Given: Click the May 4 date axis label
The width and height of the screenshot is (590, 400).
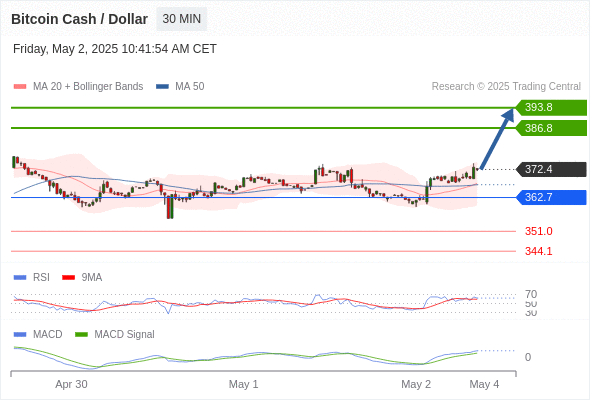Looking at the screenshot, I should (484, 384).
